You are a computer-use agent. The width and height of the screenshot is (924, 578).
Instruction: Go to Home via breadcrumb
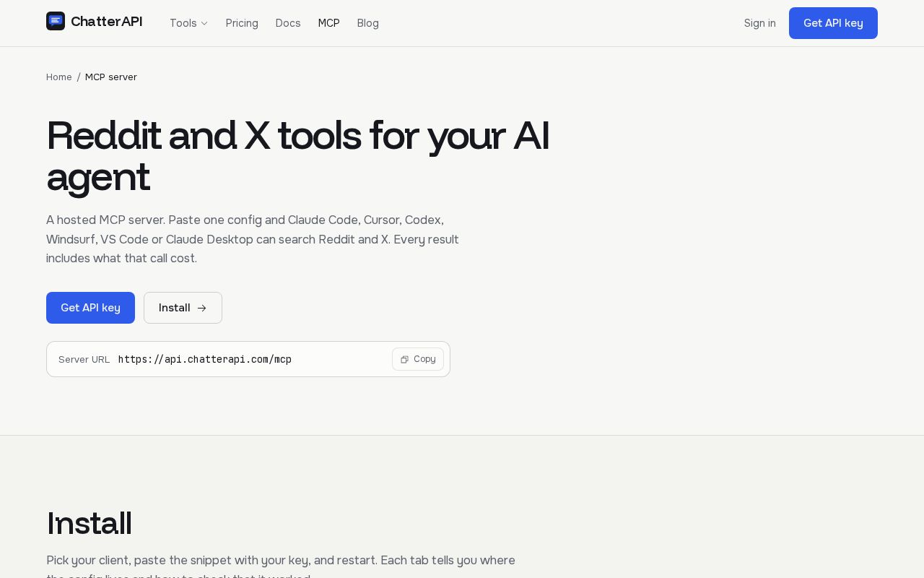tap(59, 77)
